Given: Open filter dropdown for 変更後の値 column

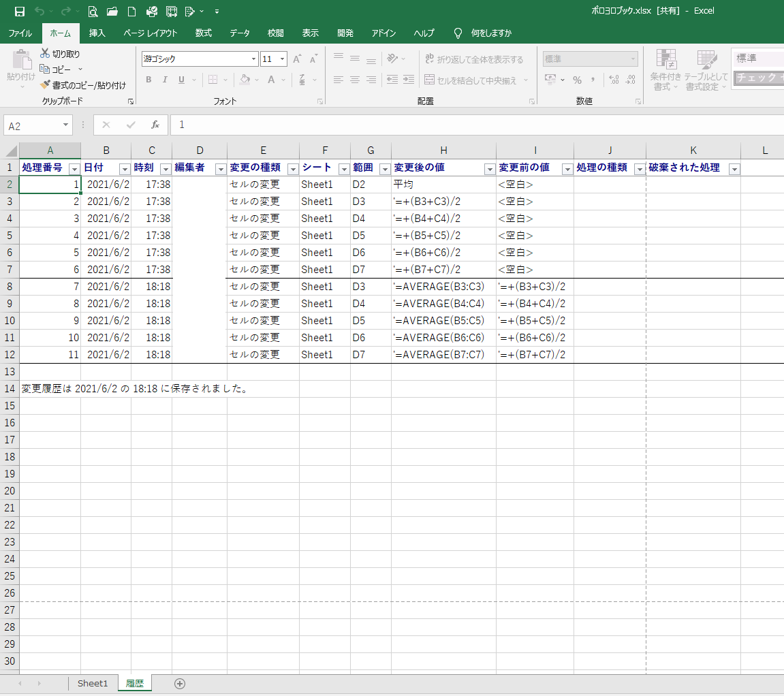Looking at the screenshot, I should coord(490,169).
